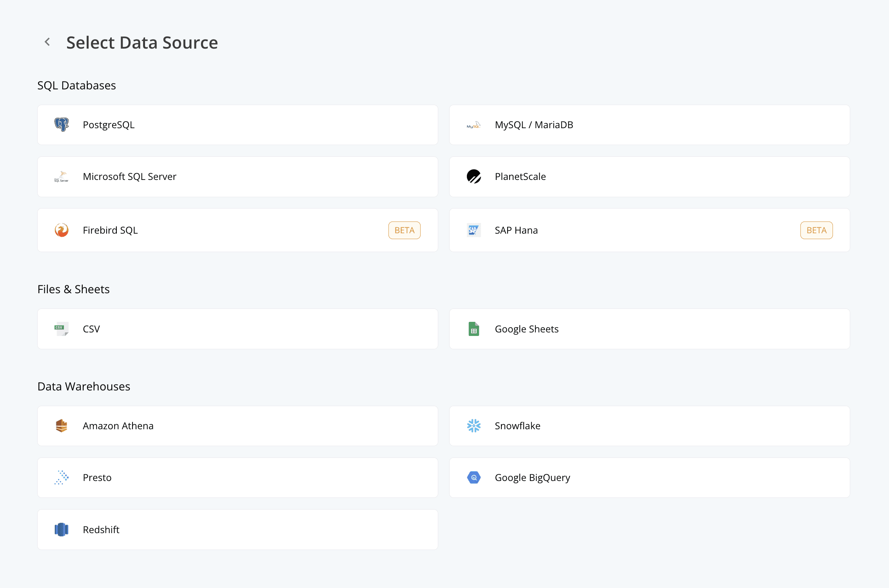Viewport: 889px width, 588px height.
Task: Click the Amazon Athena orange icon
Action: pyautogui.click(x=62, y=426)
